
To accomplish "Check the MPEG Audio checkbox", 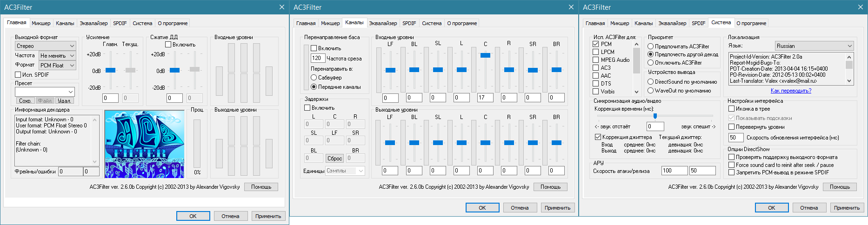I will (611, 60).
